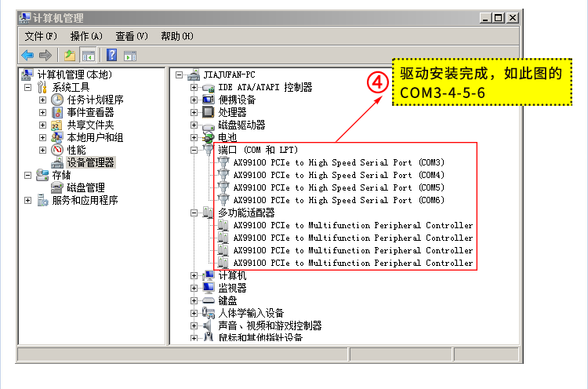The image size is (588, 389).
Task: Toggle the show/hide console tree icon
Action: pos(89,56)
